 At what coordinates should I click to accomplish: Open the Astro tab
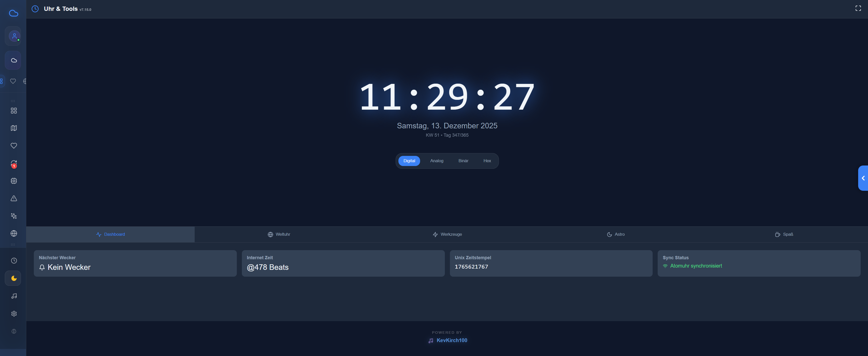click(x=616, y=234)
